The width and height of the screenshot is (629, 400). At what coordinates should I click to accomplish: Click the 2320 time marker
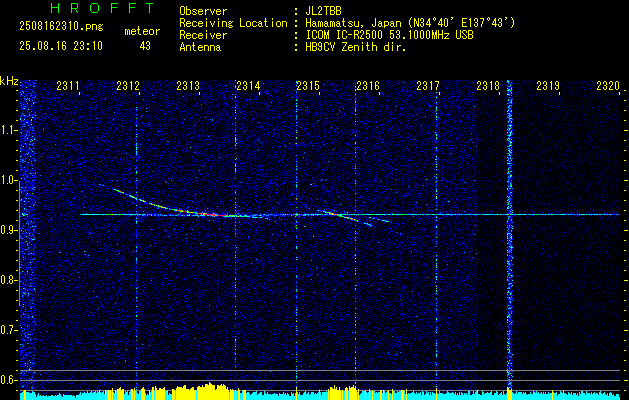click(608, 85)
